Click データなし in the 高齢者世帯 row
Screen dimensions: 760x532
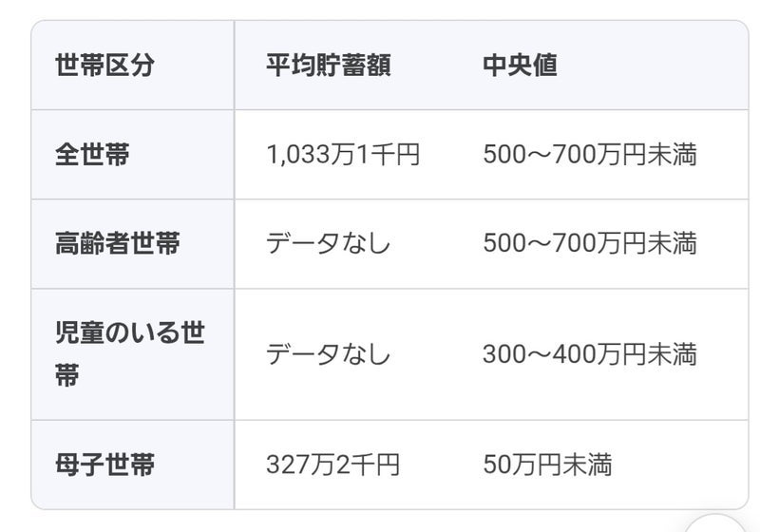328,244
